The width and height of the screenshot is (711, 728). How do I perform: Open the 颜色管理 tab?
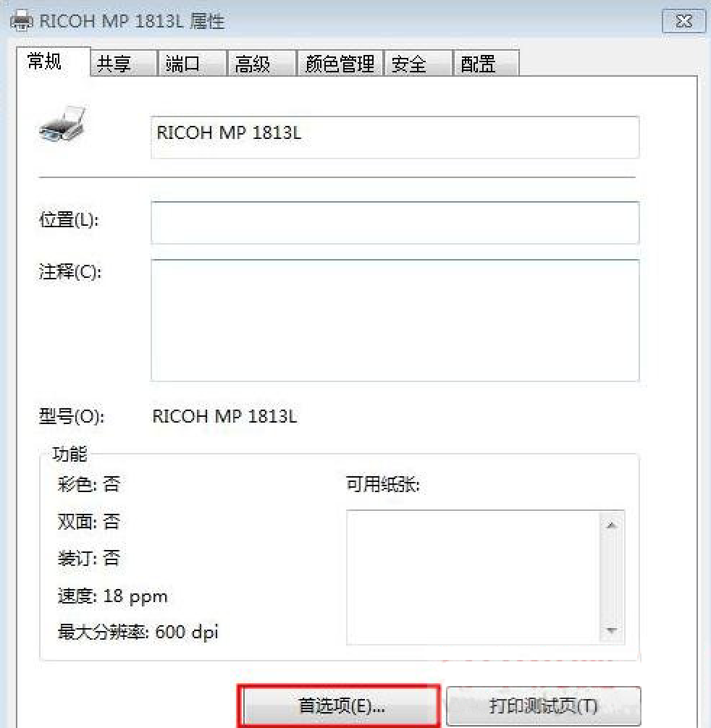340,64
